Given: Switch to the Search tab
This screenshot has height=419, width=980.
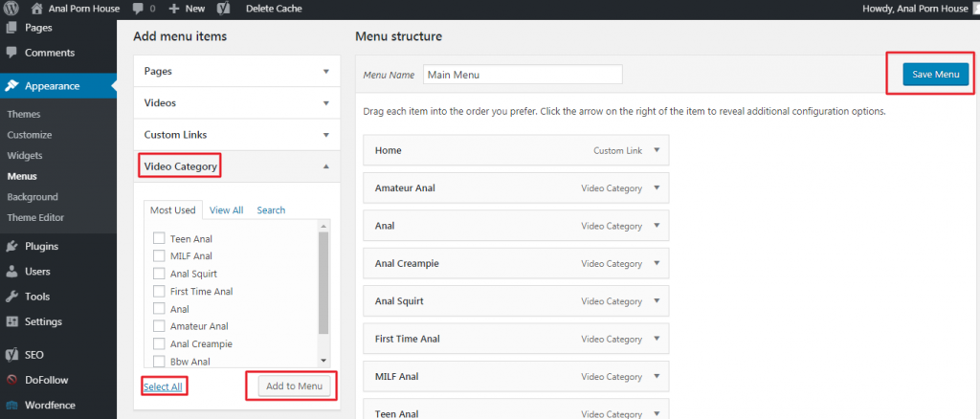Looking at the screenshot, I should 271,210.
